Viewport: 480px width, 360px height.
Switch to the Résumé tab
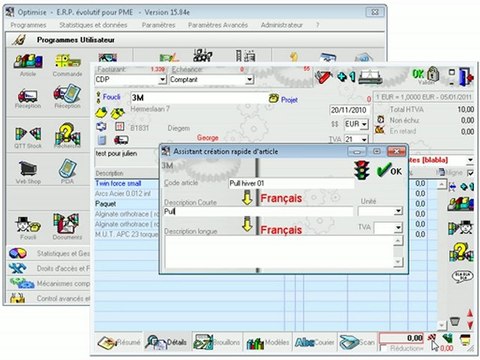(119, 342)
